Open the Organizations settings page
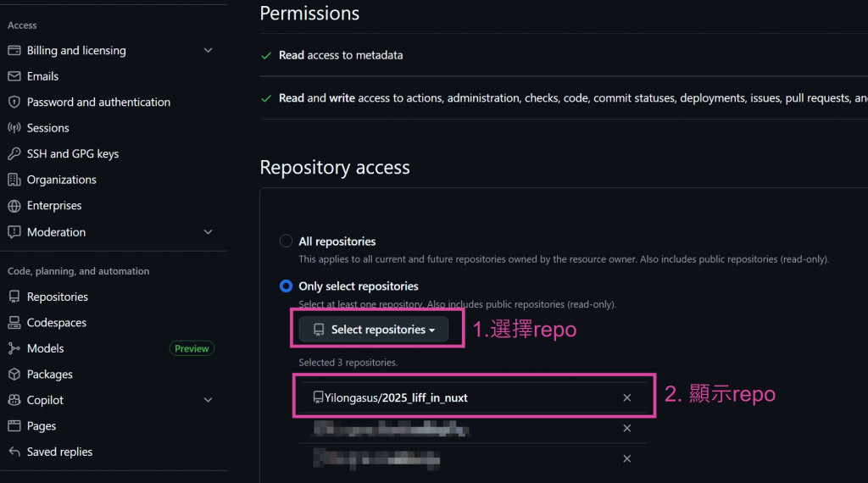The width and height of the screenshot is (868, 483). pos(61,180)
